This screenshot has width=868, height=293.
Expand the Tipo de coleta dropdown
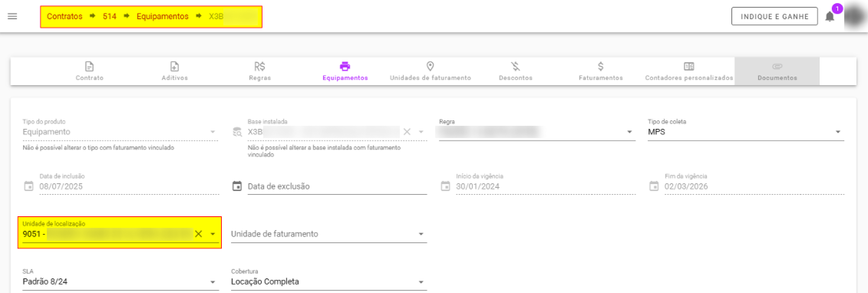(838, 132)
